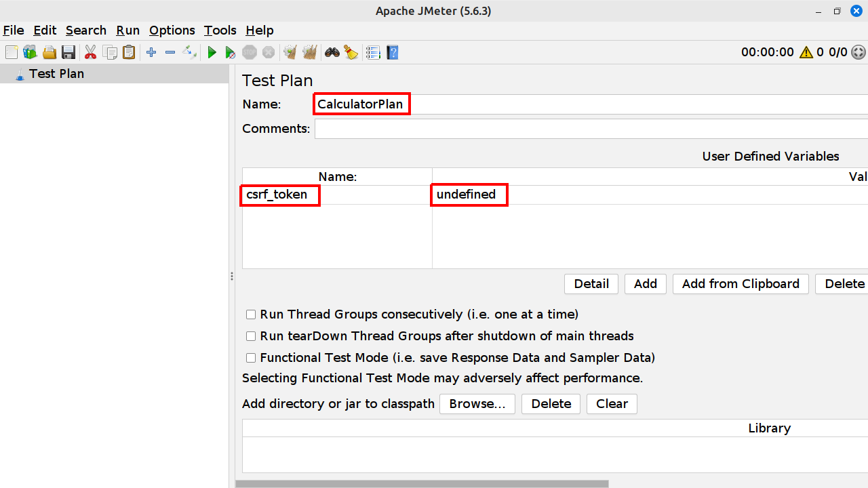The height and width of the screenshot is (488, 868).
Task: Select the csrf_token variable name cell
Action: [x=337, y=195]
